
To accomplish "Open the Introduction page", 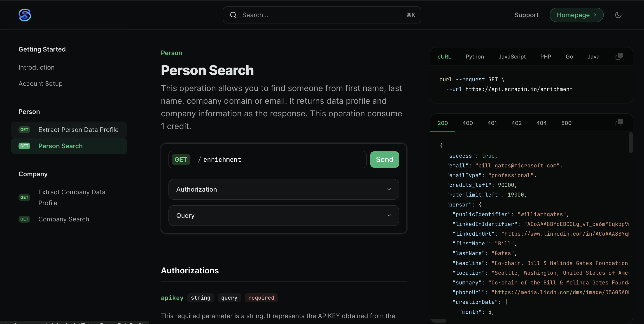I will pos(37,67).
